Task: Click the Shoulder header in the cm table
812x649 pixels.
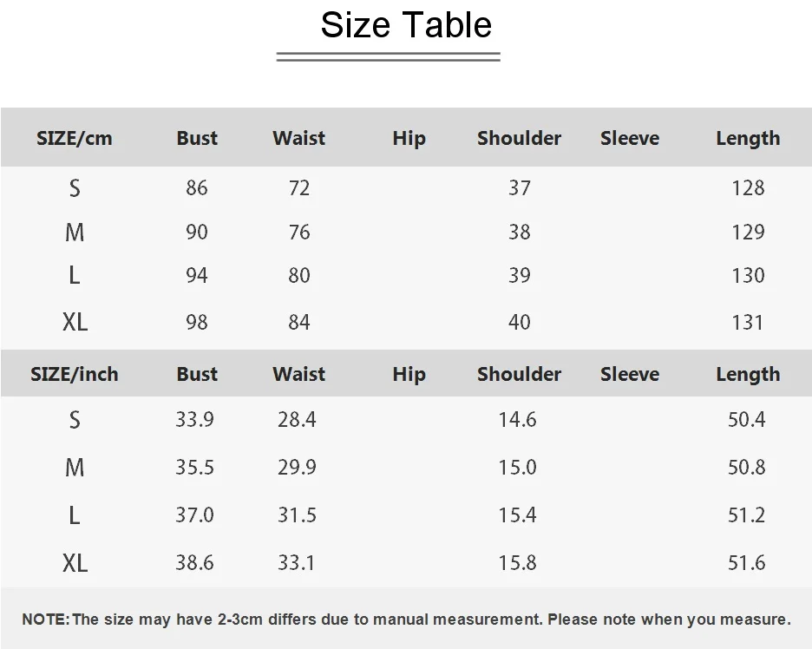Action: point(519,138)
